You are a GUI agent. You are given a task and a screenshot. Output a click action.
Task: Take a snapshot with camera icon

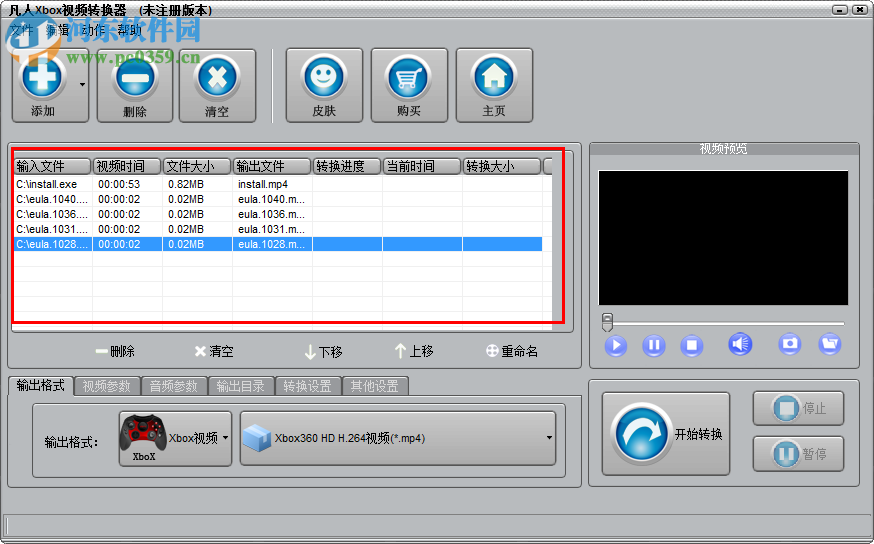[x=790, y=344]
